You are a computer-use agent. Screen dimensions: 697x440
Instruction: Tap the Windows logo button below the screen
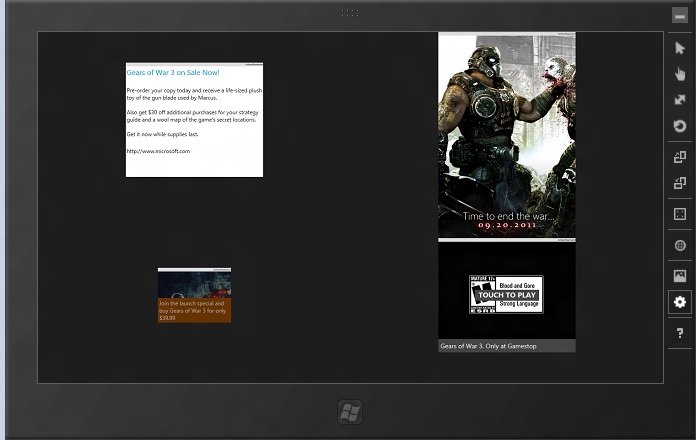point(350,412)
